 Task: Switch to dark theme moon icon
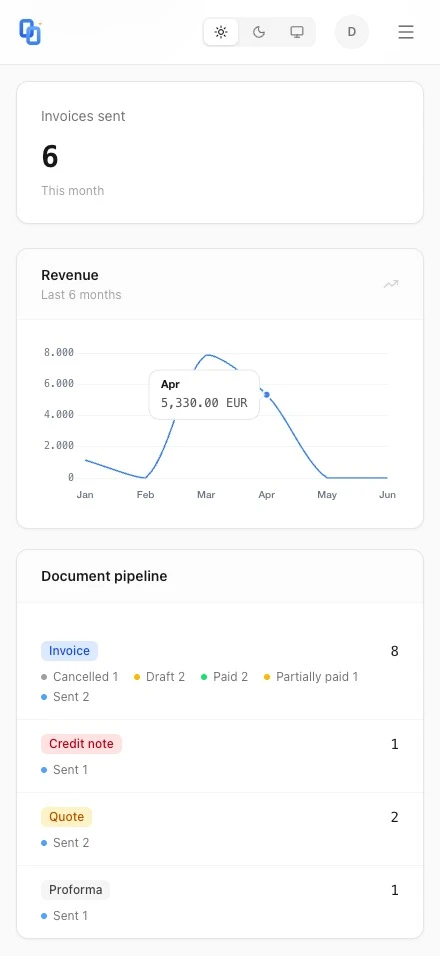coord(259,32)
